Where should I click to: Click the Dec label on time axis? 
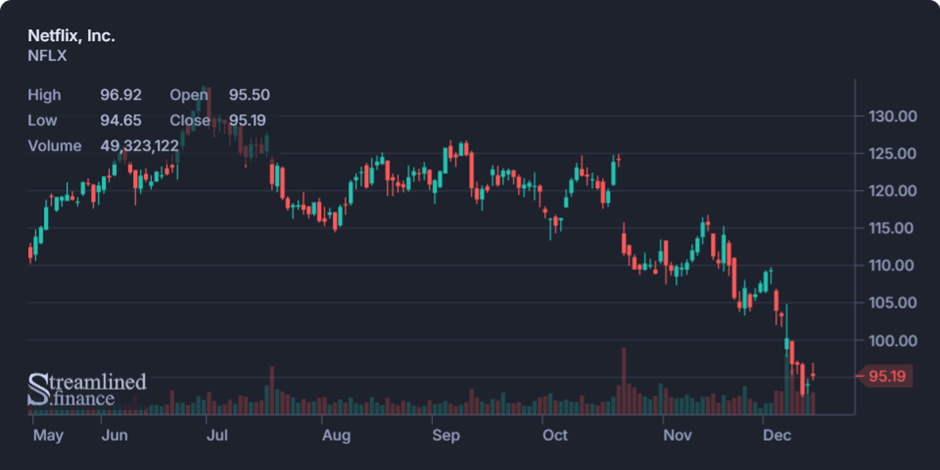[x=778, y=435]
